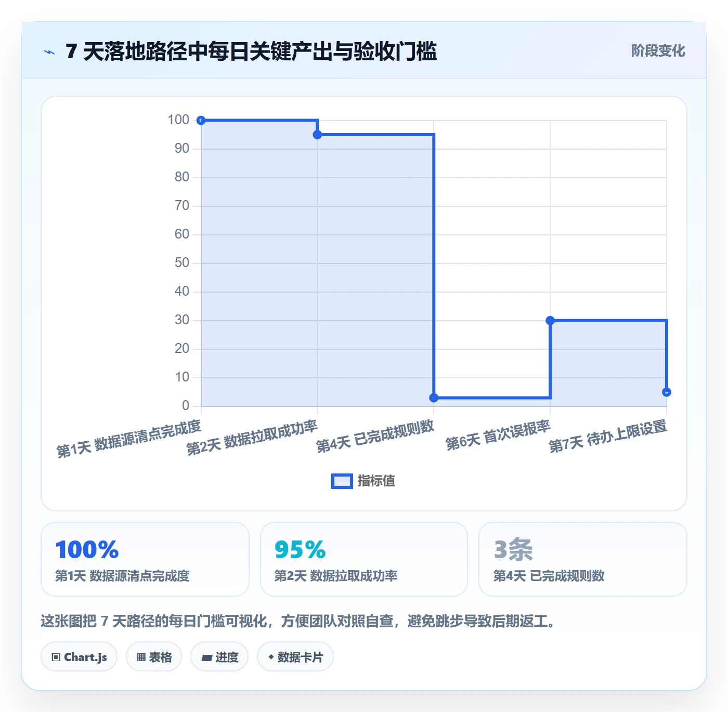Click the 指标值 legend label
Image resolution: width=728 pixels, height=712 pixels.
click(376, 481)
